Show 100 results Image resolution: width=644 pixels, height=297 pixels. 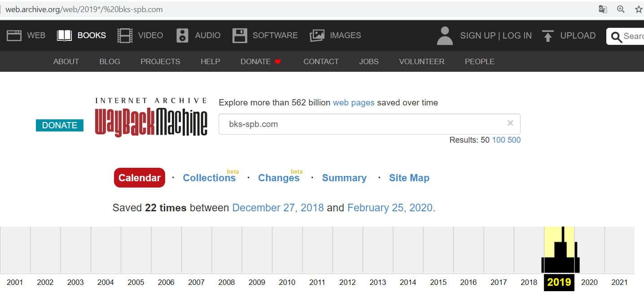(x=499, y=140)
